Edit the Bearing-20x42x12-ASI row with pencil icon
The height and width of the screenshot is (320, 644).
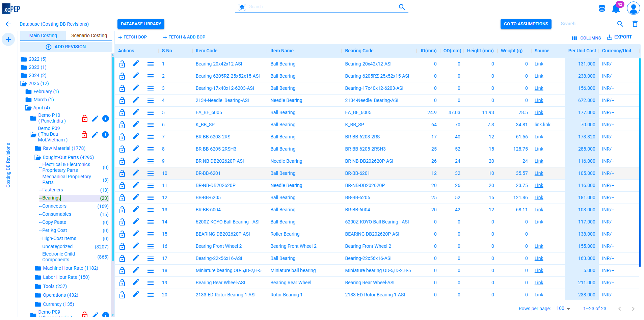136,64
